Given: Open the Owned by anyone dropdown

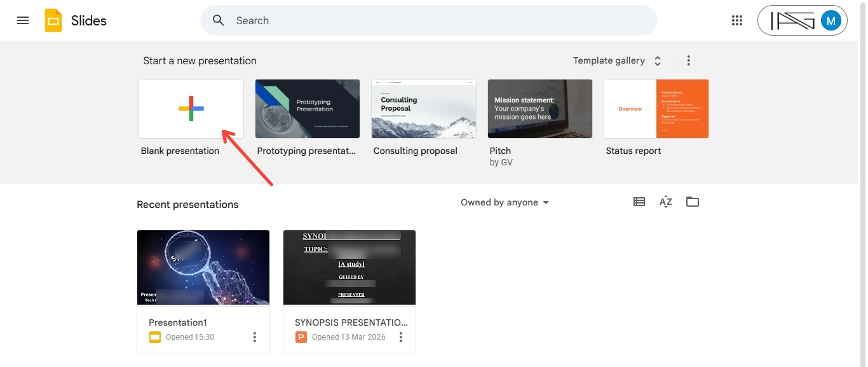Looking at the screenshot, I should [505, 202].
